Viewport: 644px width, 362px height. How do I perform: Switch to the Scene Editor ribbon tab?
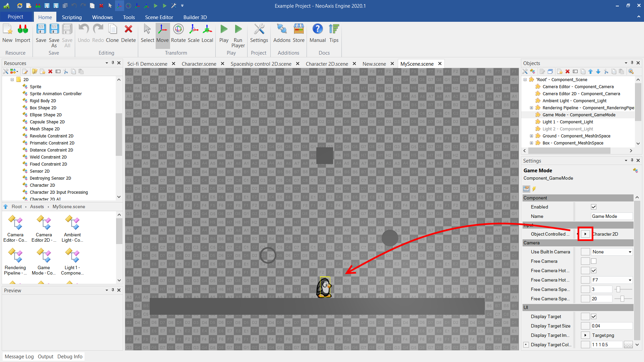pyautogui.click(x=159, y=17)
